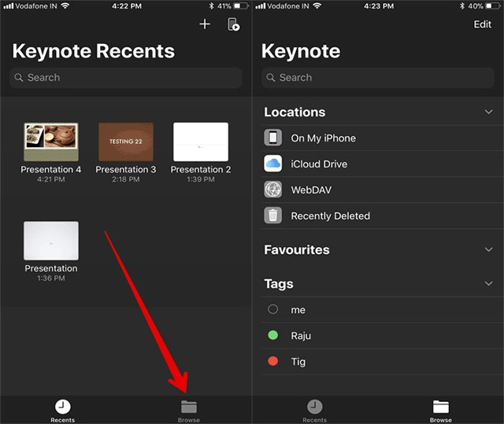
Task: Select the empty circle of the 'me' tag
Action: click(273, 309)
